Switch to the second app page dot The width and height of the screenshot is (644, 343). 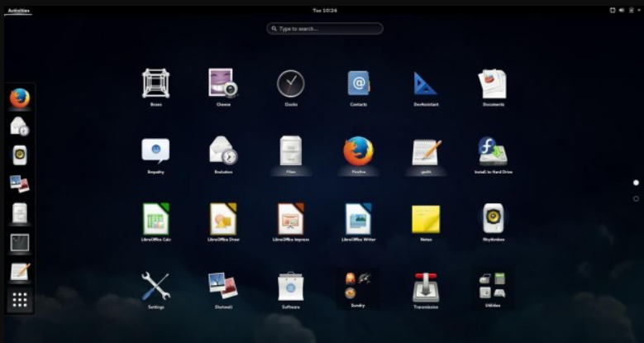click(637, 199)
